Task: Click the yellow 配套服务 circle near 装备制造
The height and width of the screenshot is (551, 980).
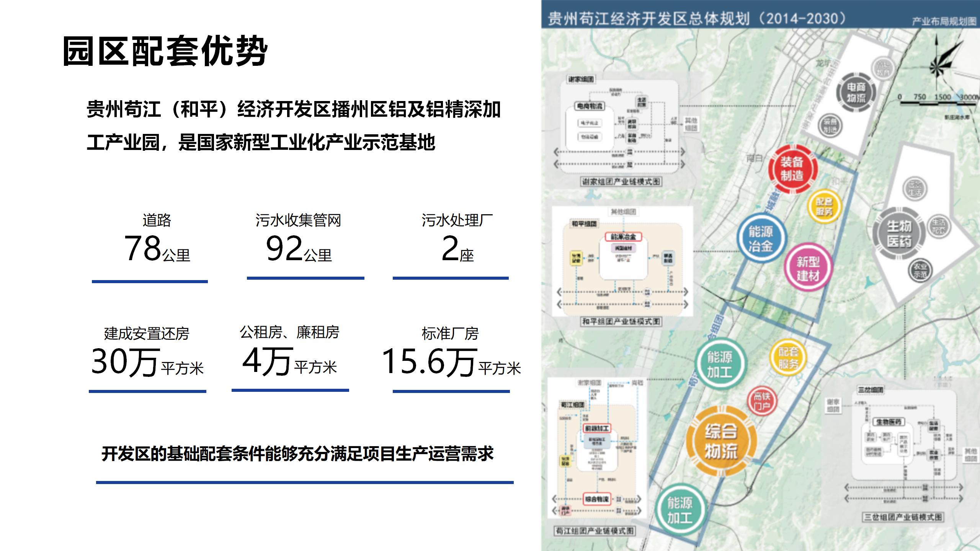Action: click(824, 206)
